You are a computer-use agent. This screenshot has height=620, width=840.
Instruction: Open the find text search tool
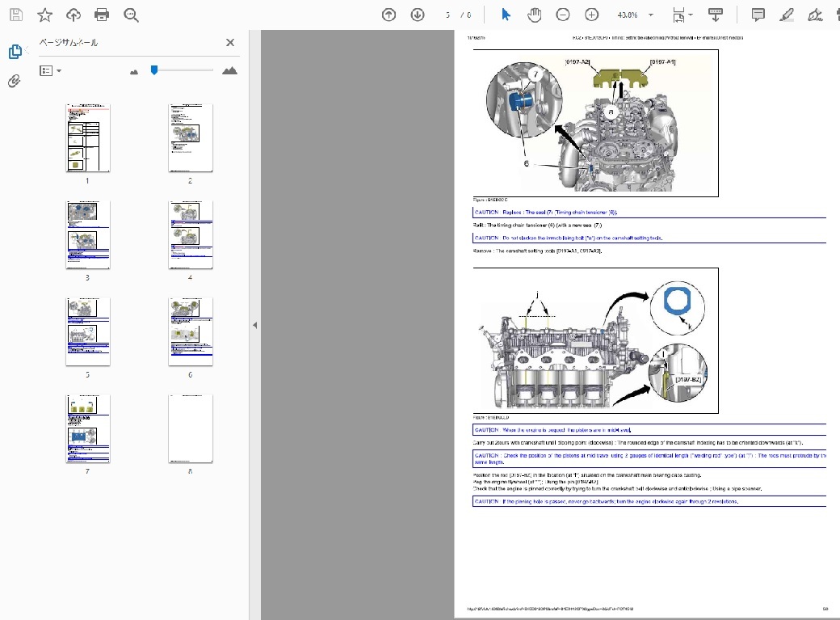(131, 15)
